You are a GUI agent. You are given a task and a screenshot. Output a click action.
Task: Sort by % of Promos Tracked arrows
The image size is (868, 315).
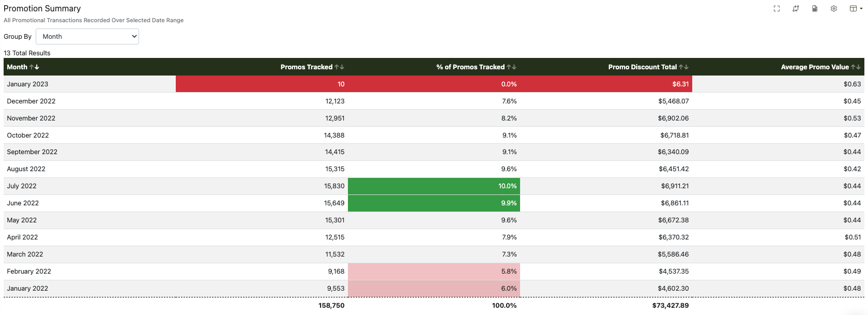pyautogui.click(x=511, y=67)
